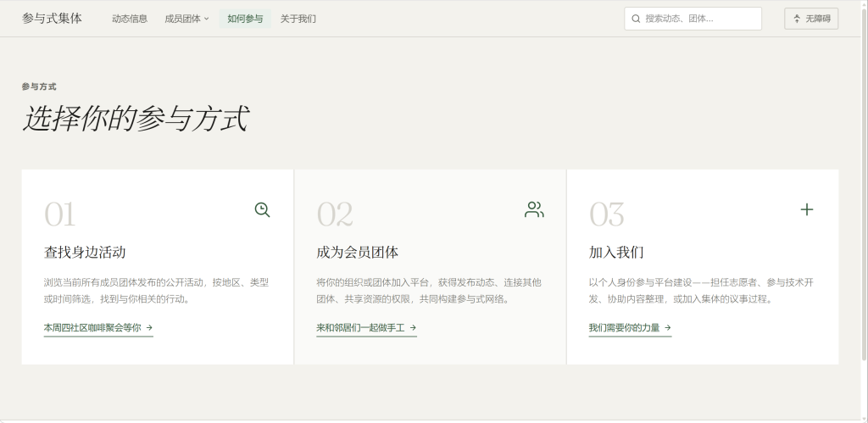Image resolution: width=868 pixels, height=423 pixels.
Task: Click the magnifier icon in the search box
Action: (636, 19)
